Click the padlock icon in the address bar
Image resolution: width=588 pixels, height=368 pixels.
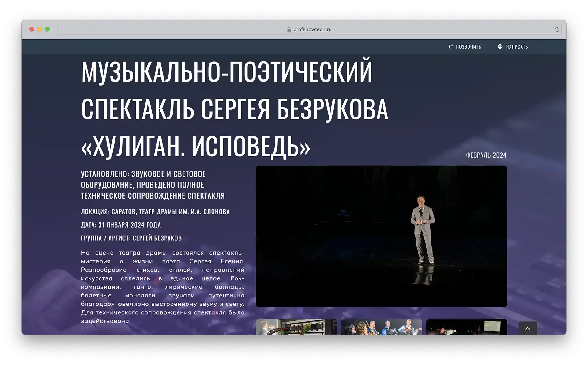pyautogui.click(x=289, y=29)
